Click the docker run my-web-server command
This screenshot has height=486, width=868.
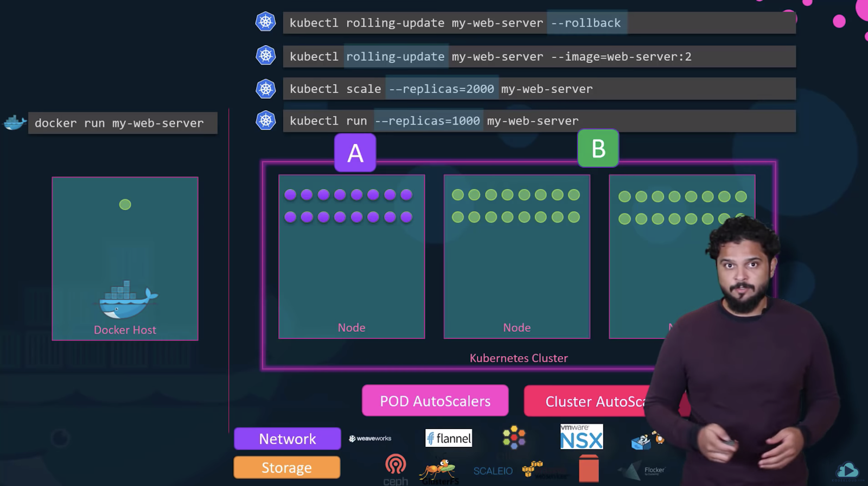coord(123,123)
